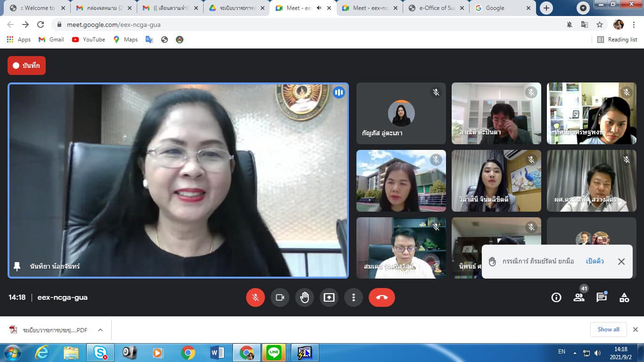This screenshot has width=644, height=362.
Task: Show the participants list with 41 badge
Action: point(578,297)
